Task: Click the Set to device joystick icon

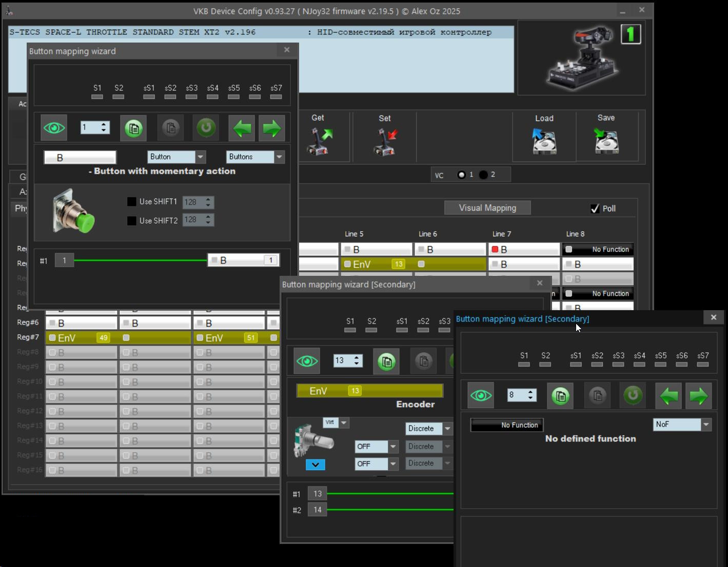Action: point(385,141)
